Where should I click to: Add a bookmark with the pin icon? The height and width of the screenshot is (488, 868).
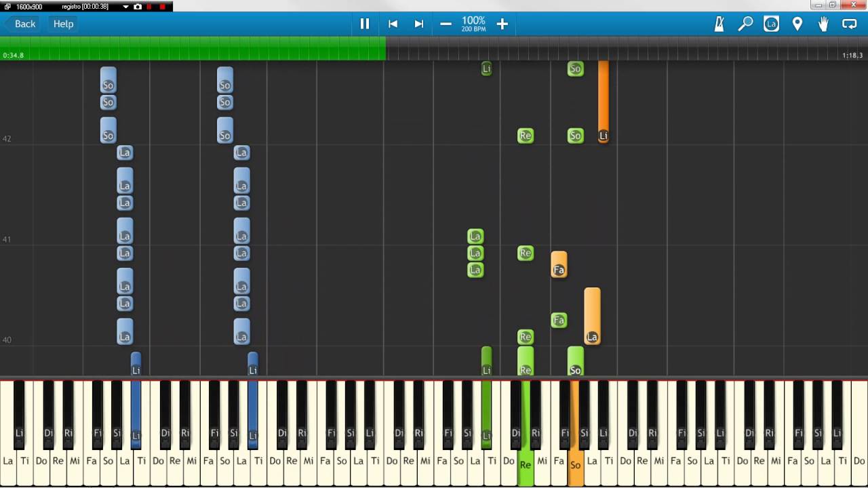797,24
